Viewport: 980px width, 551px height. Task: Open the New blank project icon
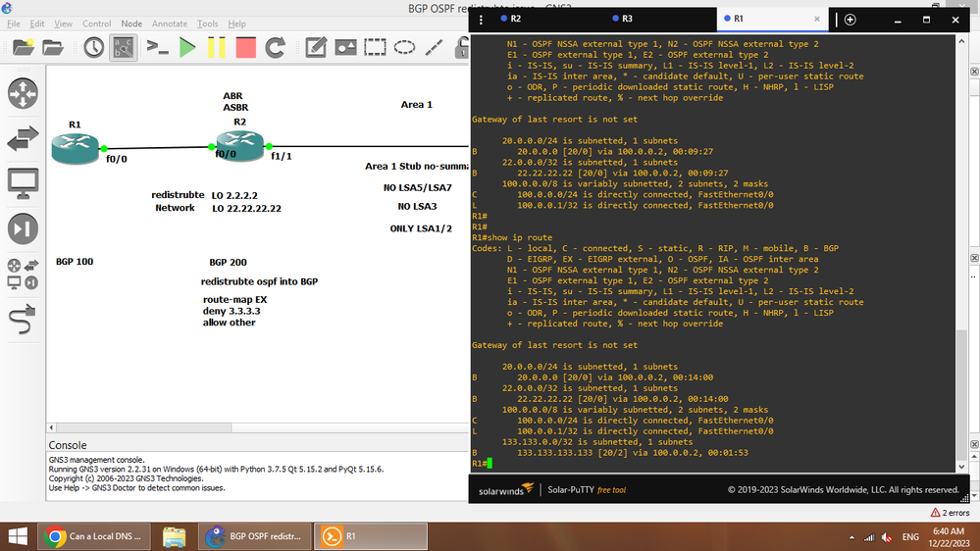pyautogui.click(x=24, y=47)
